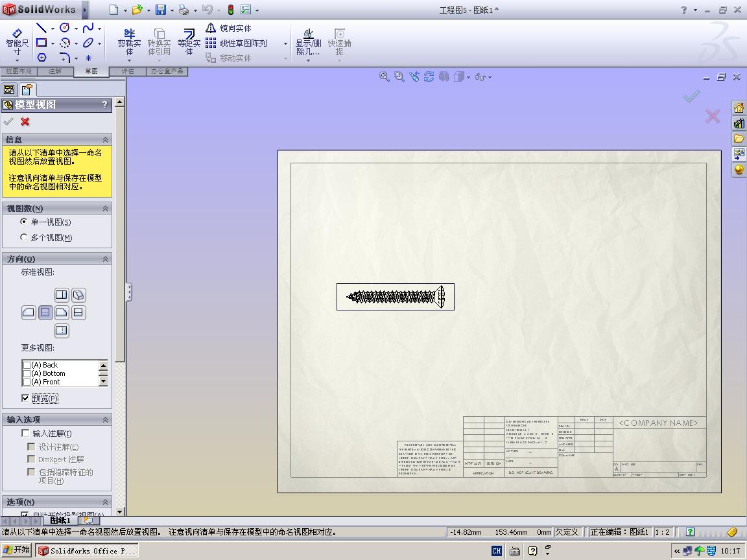Check the (A) Back view checkbox
The image size is (747, 560).
click(x=27, y=366)
